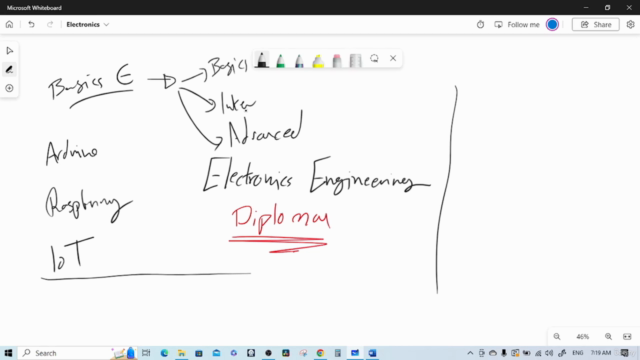Open Google Chrome from taskbar
This screenshot has width=640, height=360.
coord(320,353)
